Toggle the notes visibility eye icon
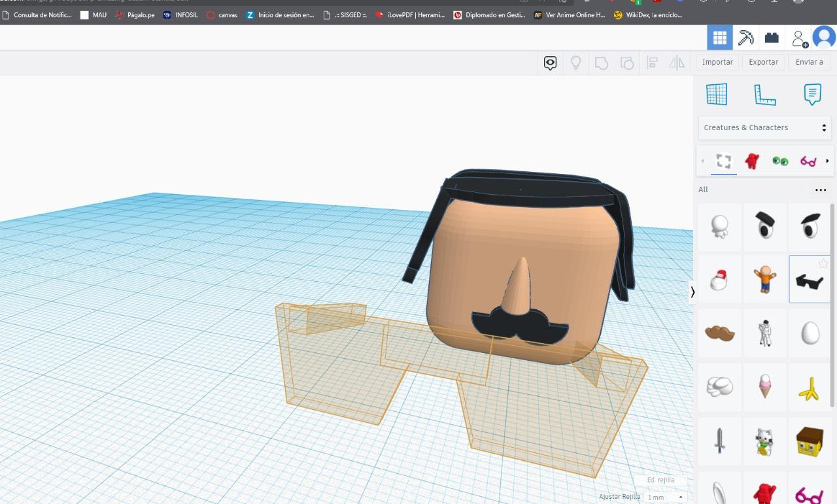This screenshot has height=504, width=837. point(551,63)
